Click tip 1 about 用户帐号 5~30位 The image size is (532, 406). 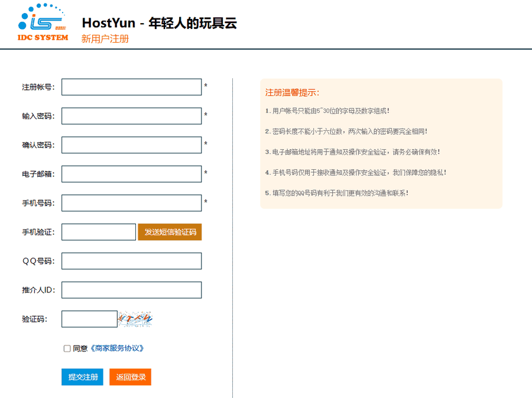tap(327, 111)
